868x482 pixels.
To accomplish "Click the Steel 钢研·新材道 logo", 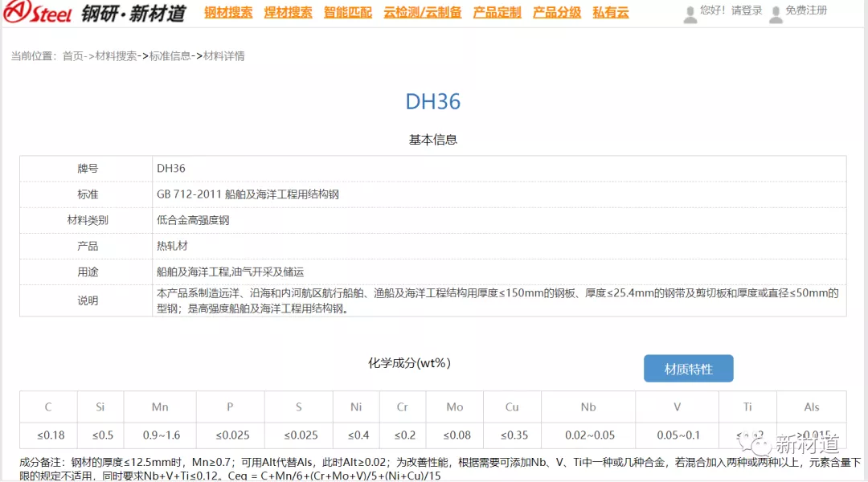I will (x=95, y=13).
